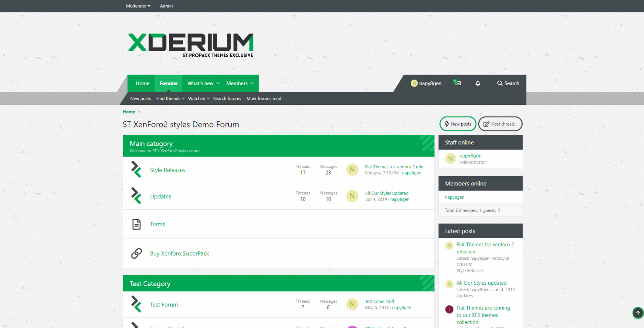
Task: Open thread Flat Themes for xenforo 2 rele...
Action: tap(396, 167)
